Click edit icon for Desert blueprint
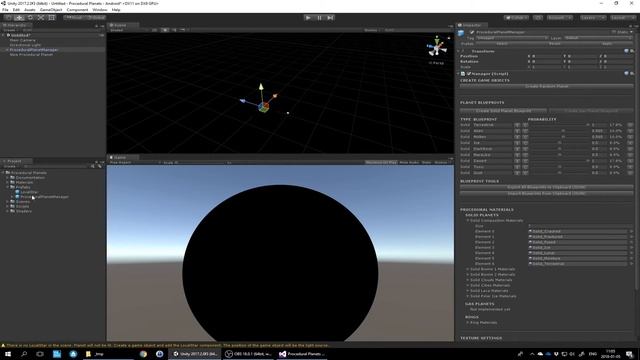 point(518,161)
